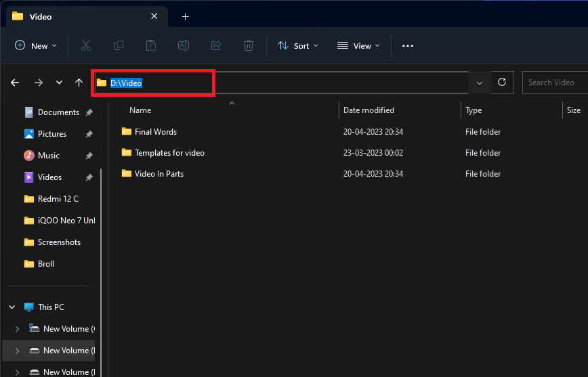This screenshot has width=588, height=377.
Task: Navigate back to previous folder
Action: pyautogui.click(x=15, y=83)
